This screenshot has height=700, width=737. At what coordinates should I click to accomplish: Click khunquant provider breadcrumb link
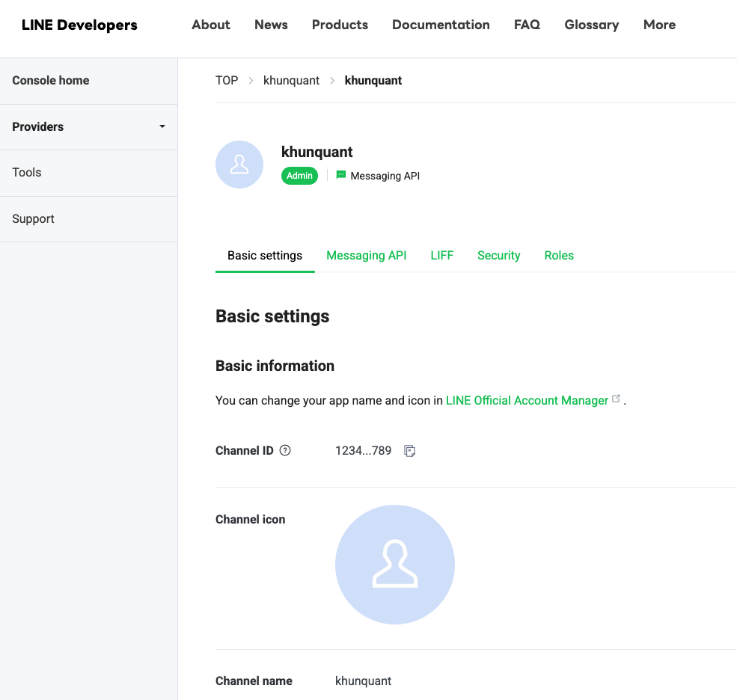(x=291, y=80)
